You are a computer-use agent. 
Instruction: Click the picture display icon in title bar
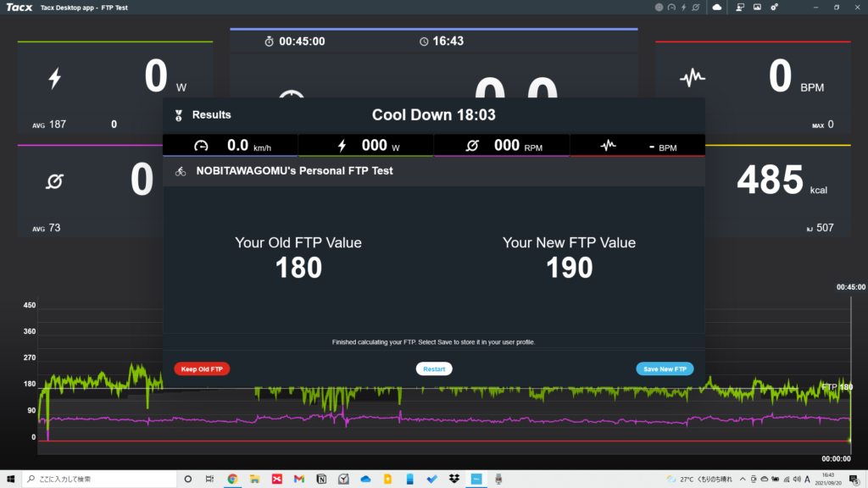pos(757,7)
